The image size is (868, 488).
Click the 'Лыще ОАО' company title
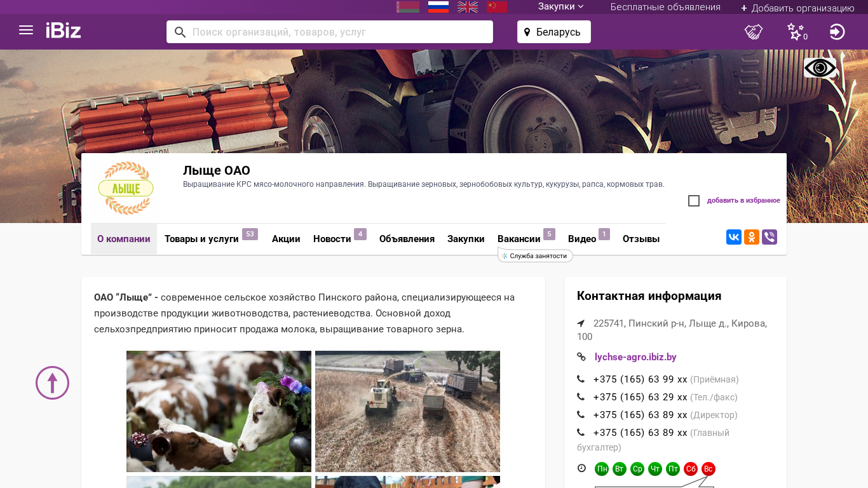tap(217, 170)
